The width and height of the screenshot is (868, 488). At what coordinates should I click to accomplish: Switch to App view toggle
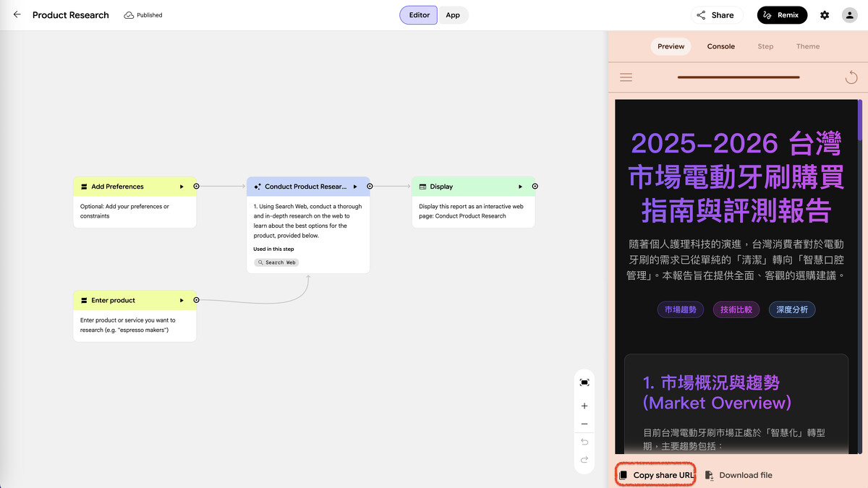tap(453, 15)
